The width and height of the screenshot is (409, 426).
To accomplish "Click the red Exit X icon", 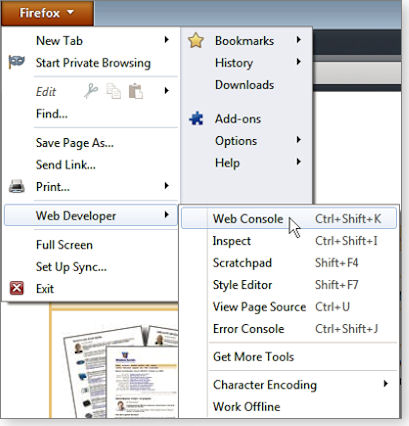I will (x=17, y=288).
